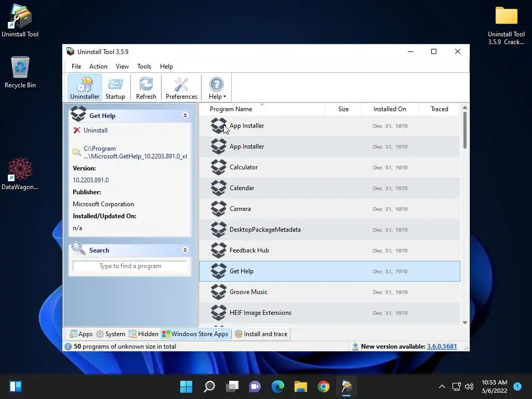Image resolution: width=532 pixels, height=399 pixels.
Task: Open File Explorer from taskbar
Action: [301, 387]
